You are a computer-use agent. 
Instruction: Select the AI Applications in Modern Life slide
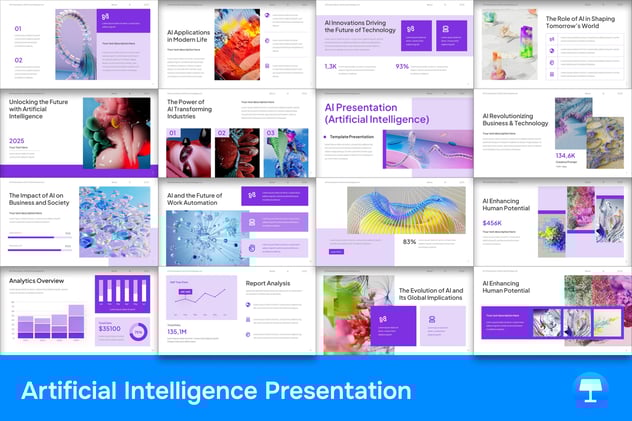point(236,44)
